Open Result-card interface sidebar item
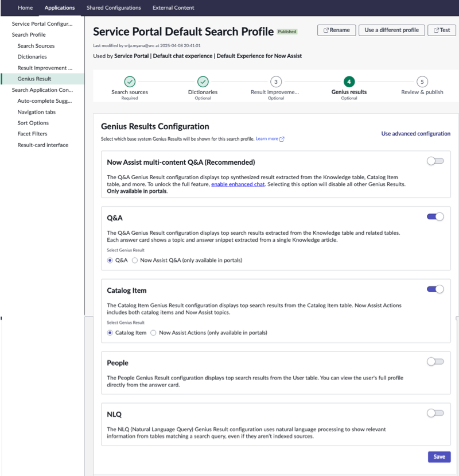 pyautogui.click(x=43, y=145)
